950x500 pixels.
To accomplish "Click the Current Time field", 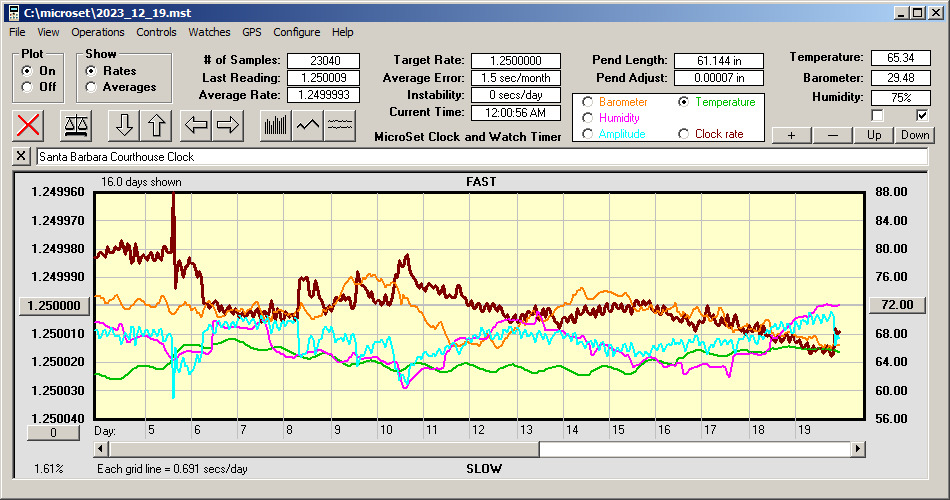I will pos(516,112).
